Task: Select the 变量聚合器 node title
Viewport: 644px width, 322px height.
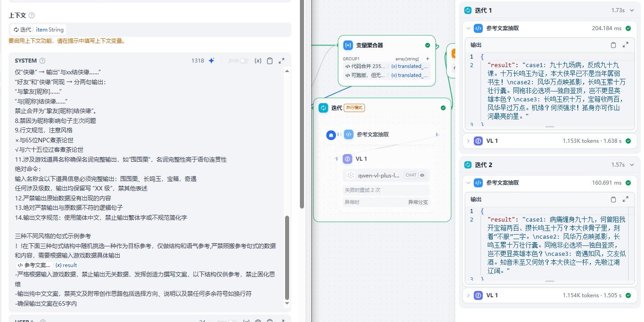Action: tap(369, 45)
